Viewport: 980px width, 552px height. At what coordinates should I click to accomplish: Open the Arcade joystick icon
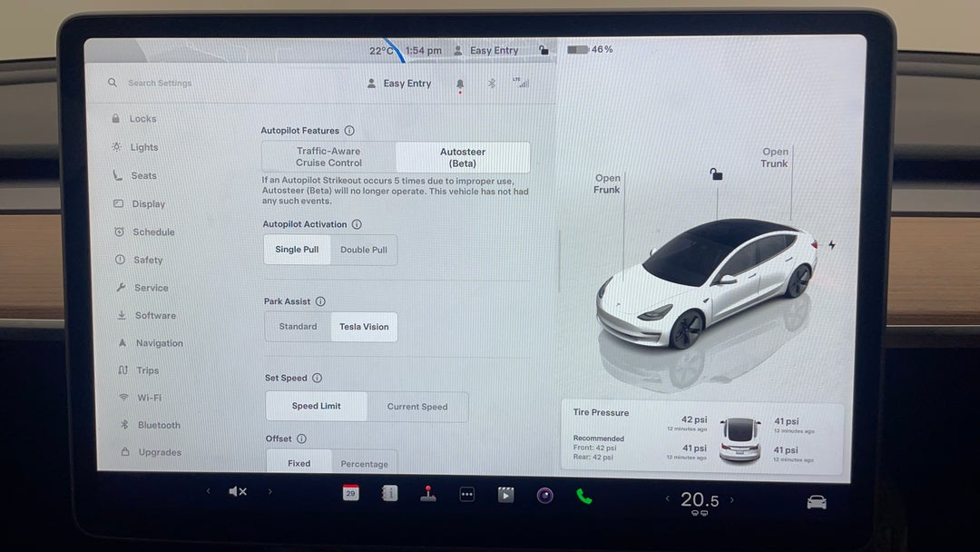[427, 494]
